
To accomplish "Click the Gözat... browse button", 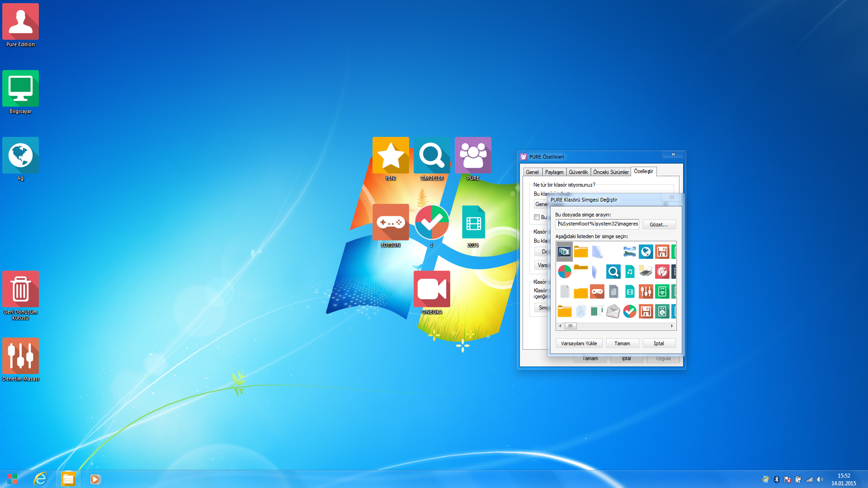I will [x=659, y=225].
